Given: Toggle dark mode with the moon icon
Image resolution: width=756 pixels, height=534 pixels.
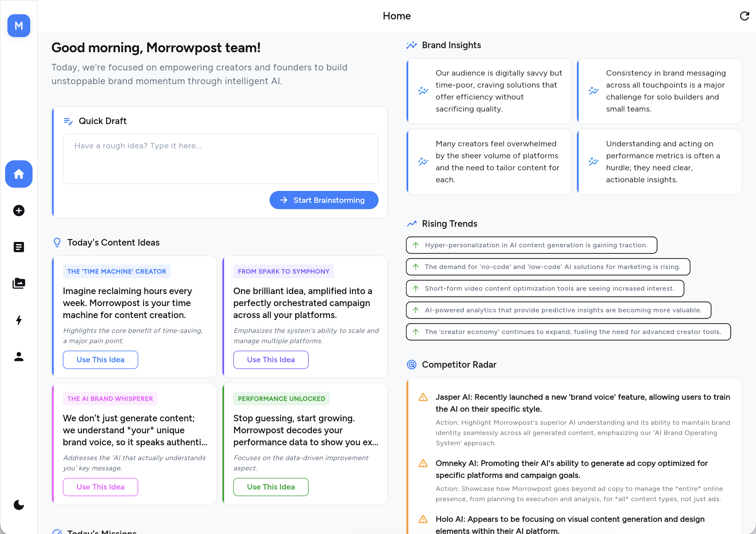Looking at the screenshot, I should (x=19, y=505).
